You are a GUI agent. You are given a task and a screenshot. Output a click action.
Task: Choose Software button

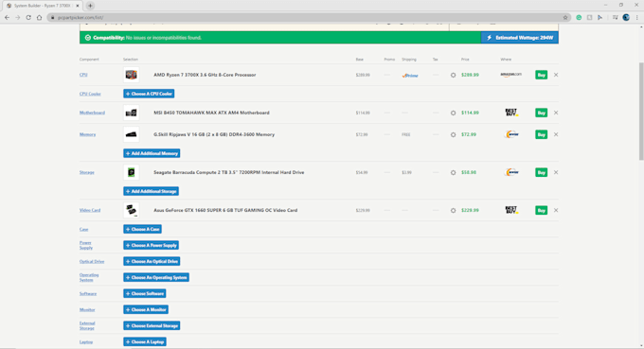(145, 293)
